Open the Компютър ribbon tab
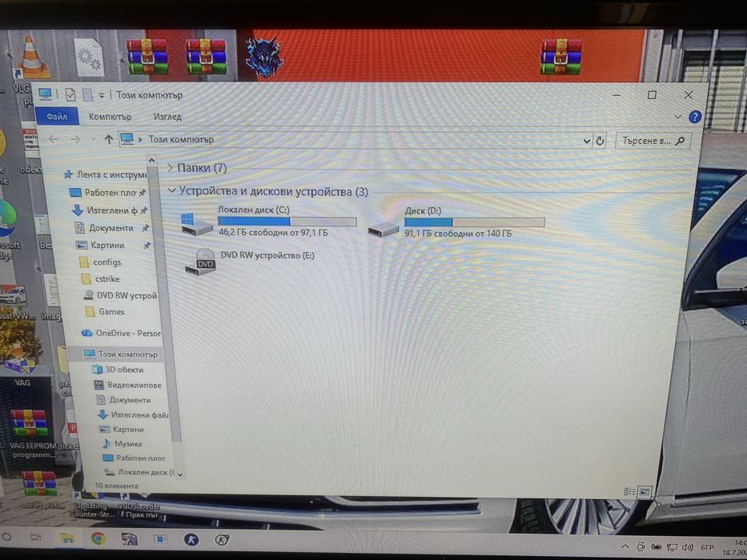This screenshot has width=747, height=560. click(110, 116)
